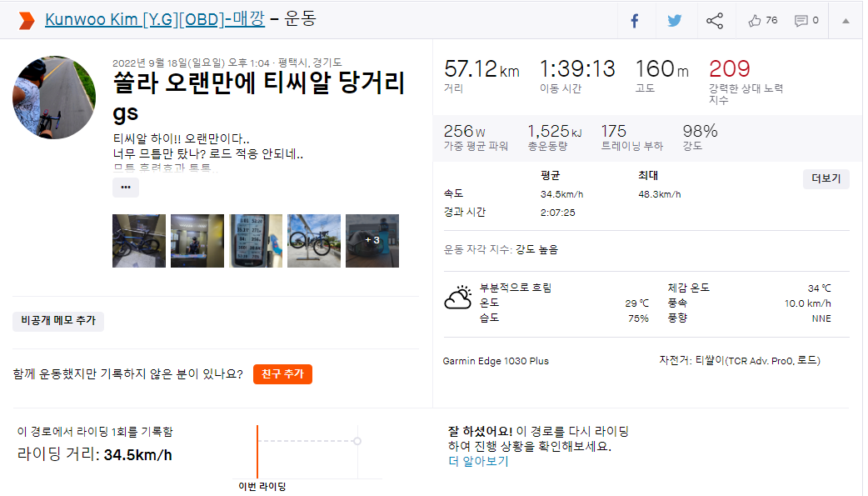Click the 98% intensity value

coord(700,132)
